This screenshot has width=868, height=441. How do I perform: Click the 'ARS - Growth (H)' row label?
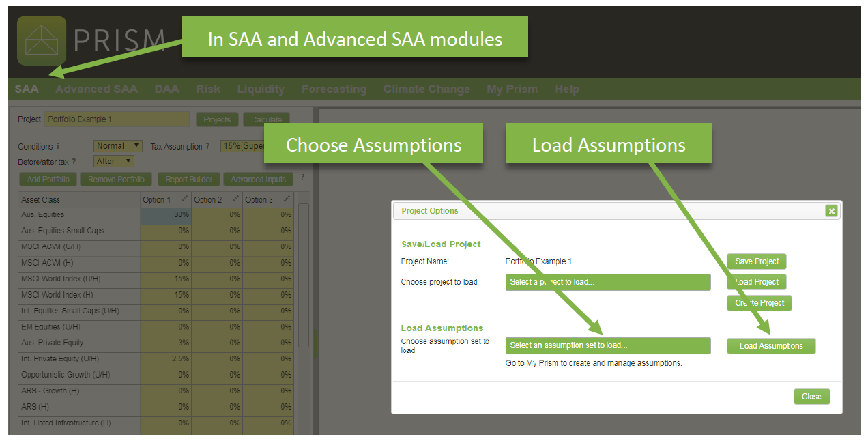click(x=50, y=391)
